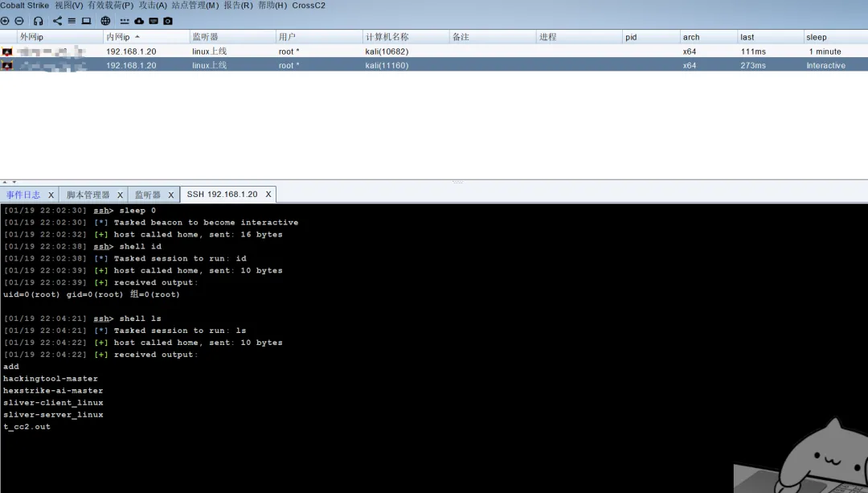This screenshot has height=493, width=868.
Task: Open the 有效载荷(P) menu
Action: [x=111, y=6]
